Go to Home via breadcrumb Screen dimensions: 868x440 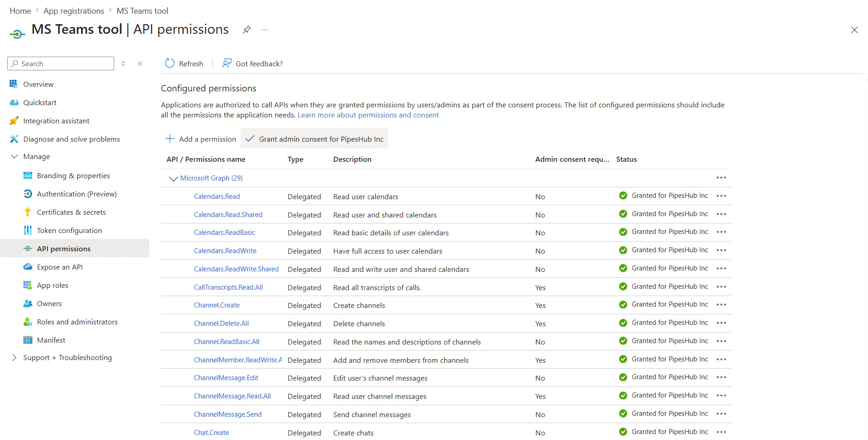pos(20,11)
